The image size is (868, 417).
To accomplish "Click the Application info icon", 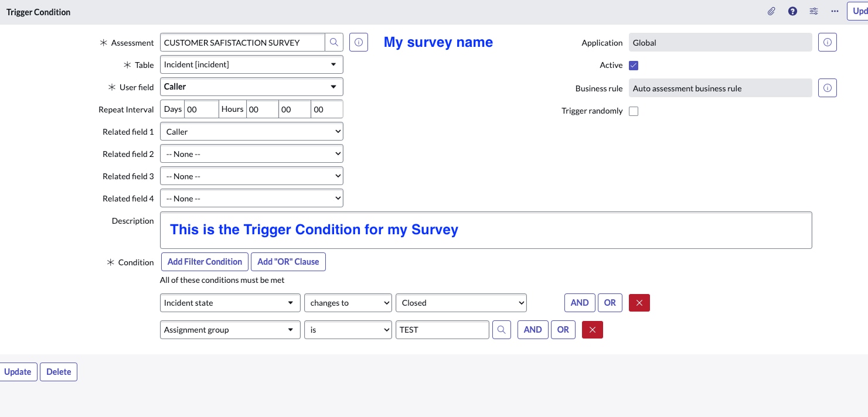I will 827,42.
